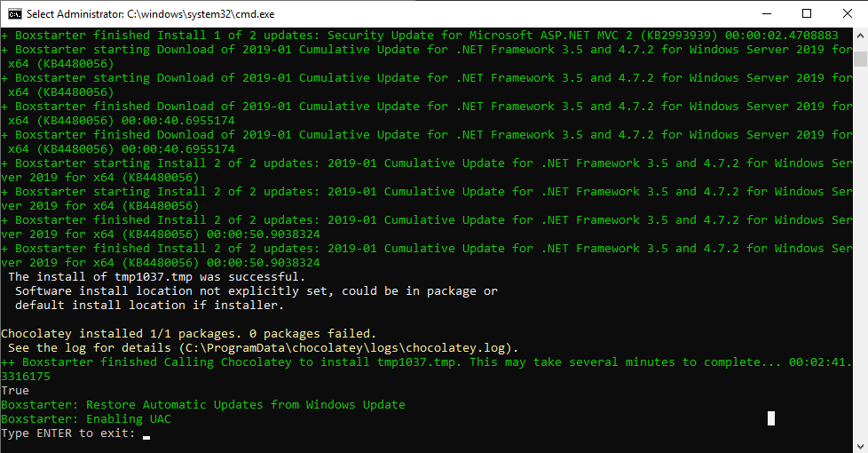Click the 'finished Calling Chocolatey to install' line

pyautogui.click(x=427, y=362)
